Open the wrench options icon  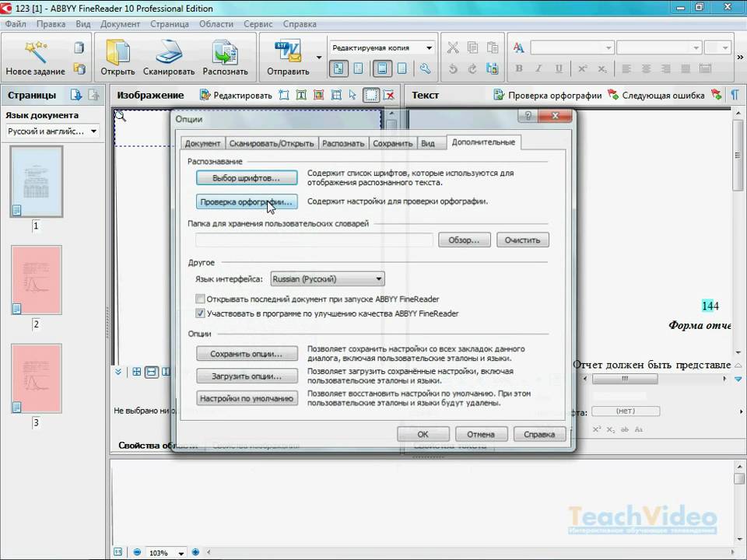coord(425,69)
